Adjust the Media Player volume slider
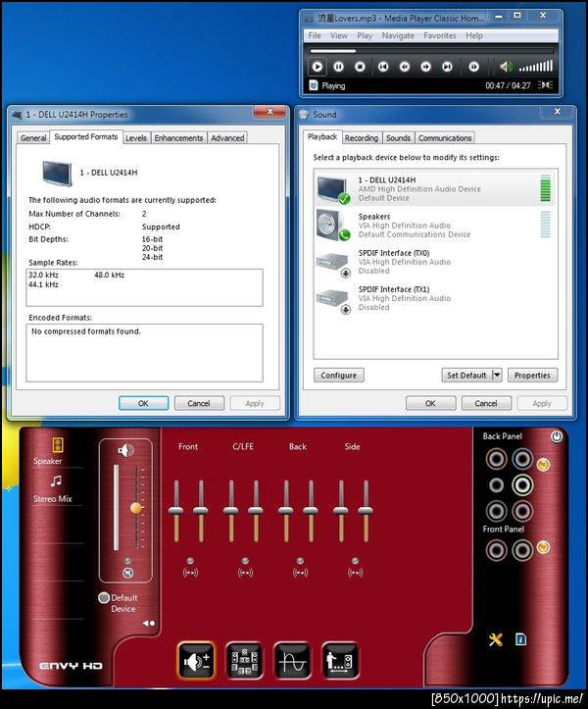Viewport: 588px width, 709px height. 536,67
